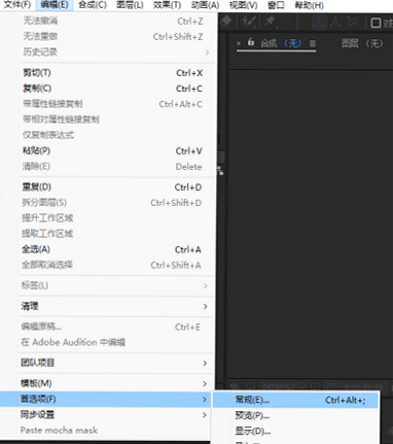The width and height of the screenshot is (393, 444).
Task: Choose the view axis mode icon
Action: click(351, 22)
